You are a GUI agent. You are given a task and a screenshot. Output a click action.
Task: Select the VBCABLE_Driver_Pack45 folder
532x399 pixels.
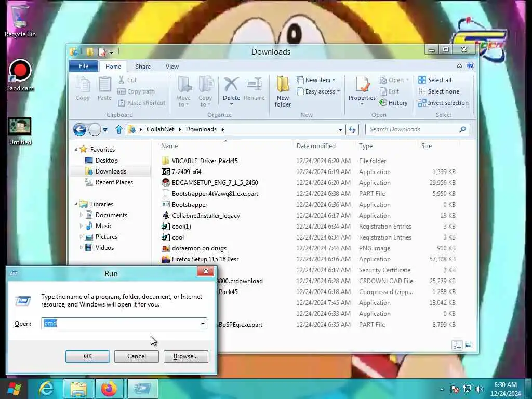coord(205,161)
